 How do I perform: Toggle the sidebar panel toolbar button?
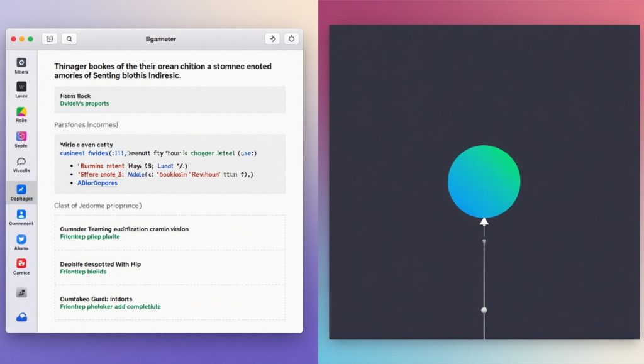[50, 39]
